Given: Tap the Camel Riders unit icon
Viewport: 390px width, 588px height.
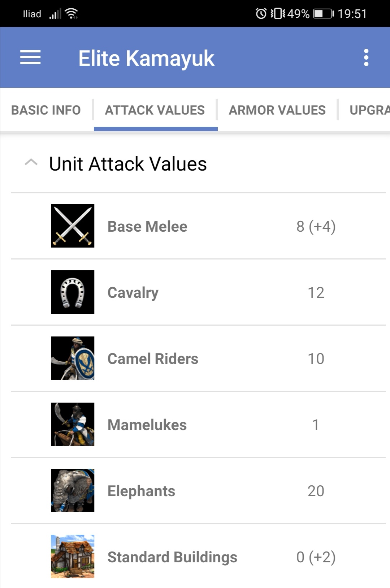Looking at the screenshot, I should [73, 358].
